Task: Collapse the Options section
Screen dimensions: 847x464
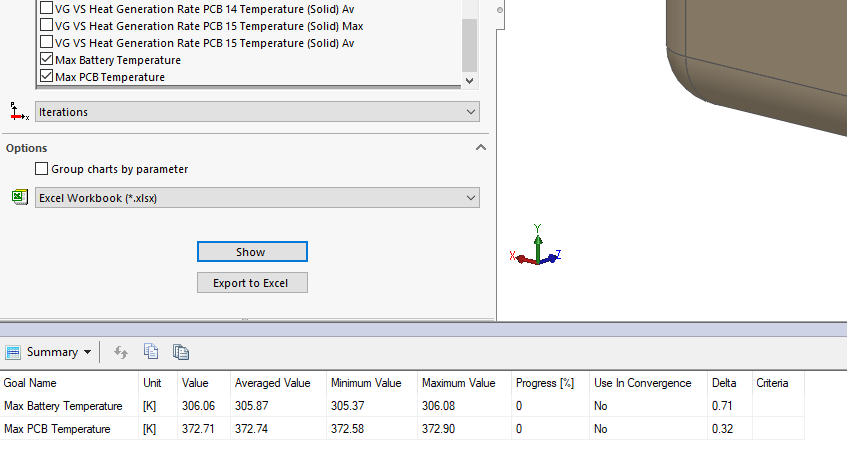Action: point(480,148)
